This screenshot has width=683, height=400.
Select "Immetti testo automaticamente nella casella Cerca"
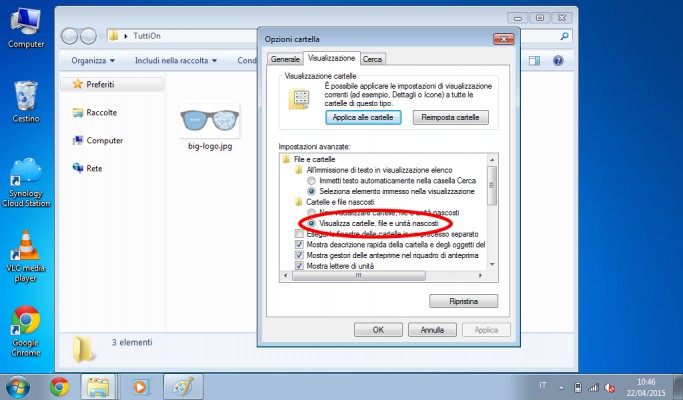312,180
